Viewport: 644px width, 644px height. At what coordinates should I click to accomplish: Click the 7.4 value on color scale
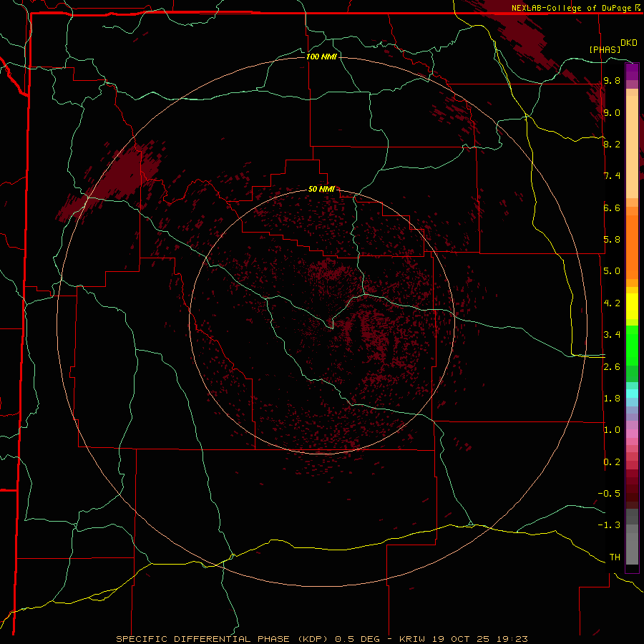[612, 176]
